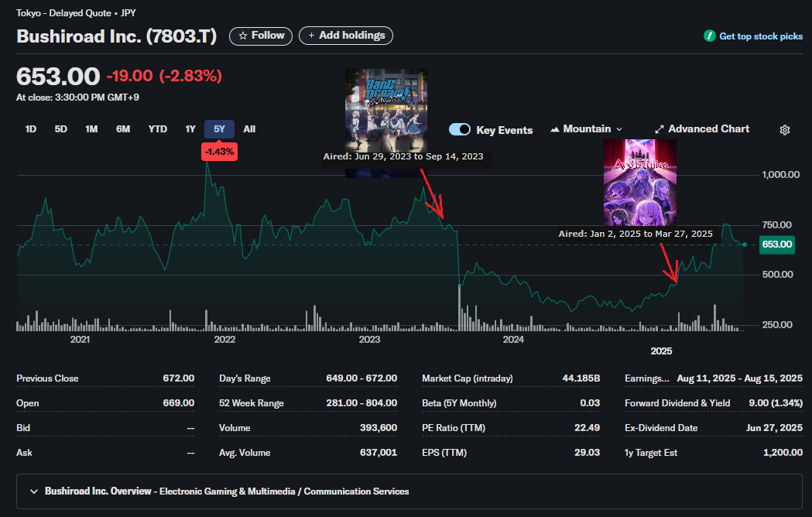Select the 1Y time range
The height and width of the screenshot is (517, 812).
190,129
